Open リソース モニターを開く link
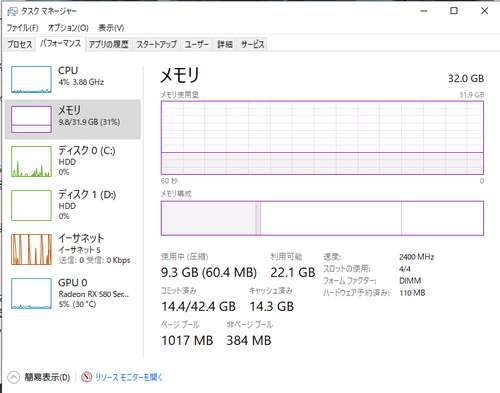Screen dimensions: 500x393 (x=129, y=377)
